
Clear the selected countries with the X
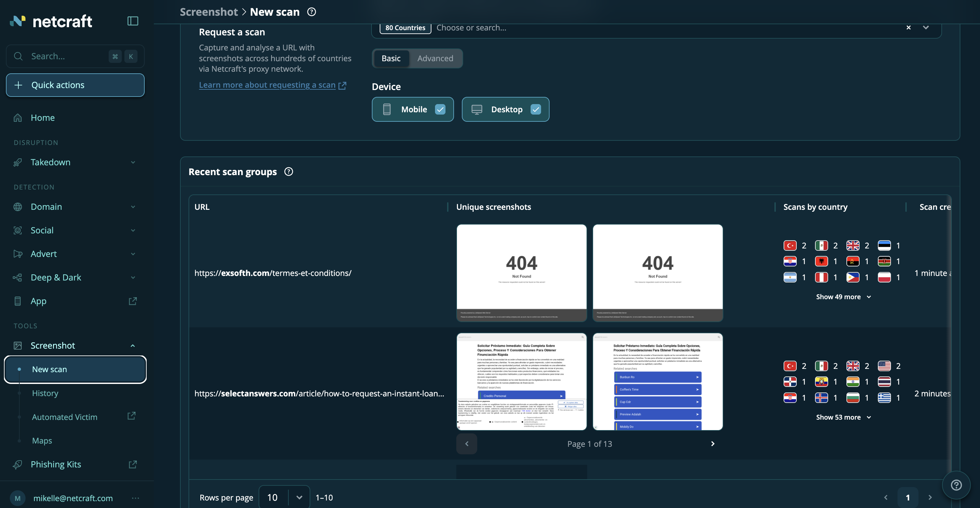[x=908, y=27]
